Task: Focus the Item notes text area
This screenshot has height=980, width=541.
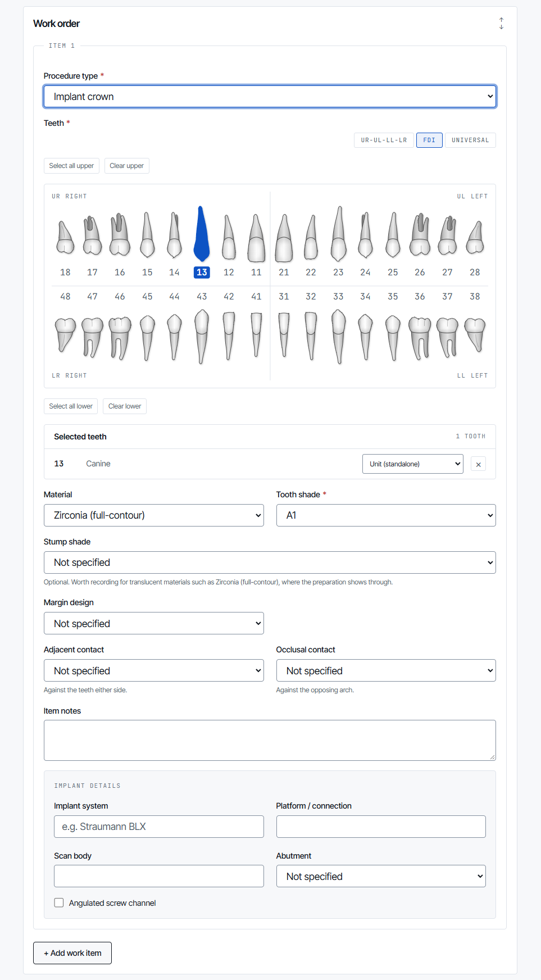Action: point(270,740)
